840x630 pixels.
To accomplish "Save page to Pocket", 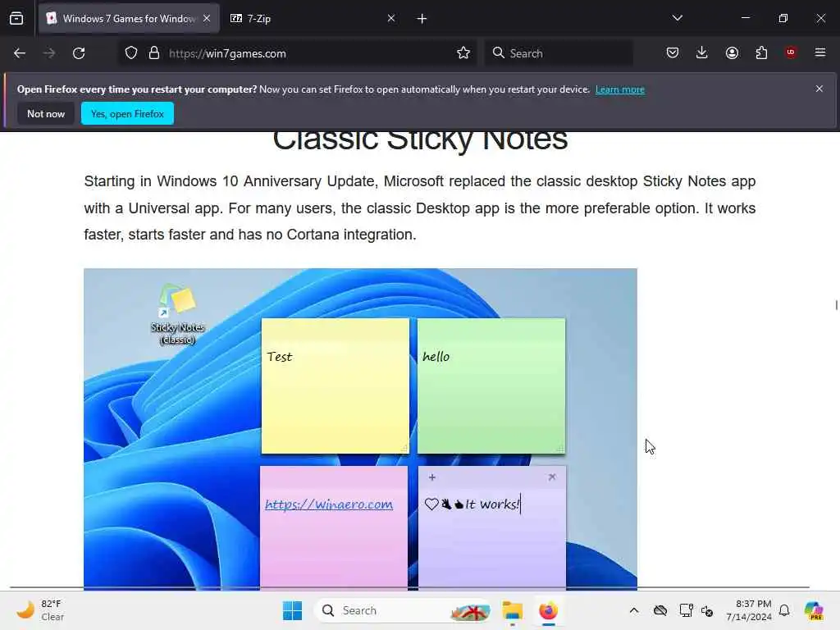I will [673, 52].
